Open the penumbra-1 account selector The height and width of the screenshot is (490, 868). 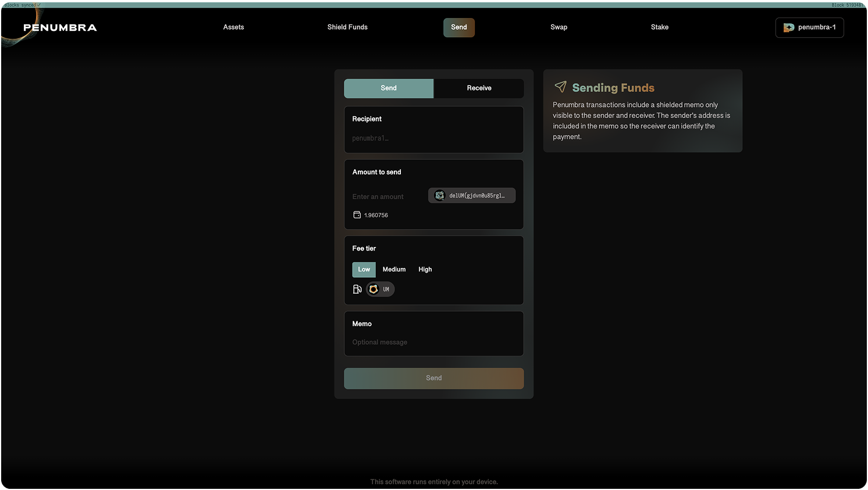tap(809, 27)
